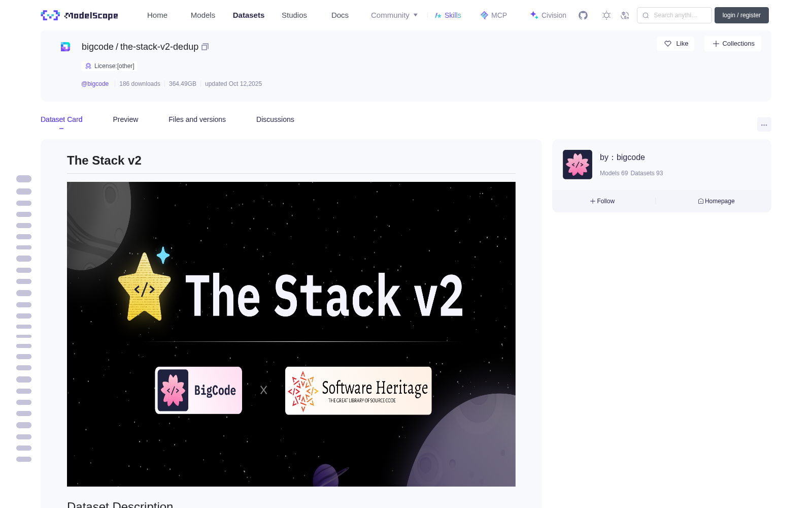Open the MCP navigation link
Viewport: 812px width, 508px height.
click(494, 15)
